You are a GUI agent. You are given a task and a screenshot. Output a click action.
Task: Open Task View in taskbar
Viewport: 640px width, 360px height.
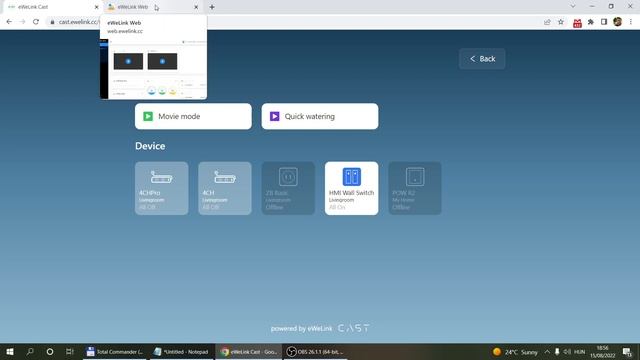click(70, 351)
